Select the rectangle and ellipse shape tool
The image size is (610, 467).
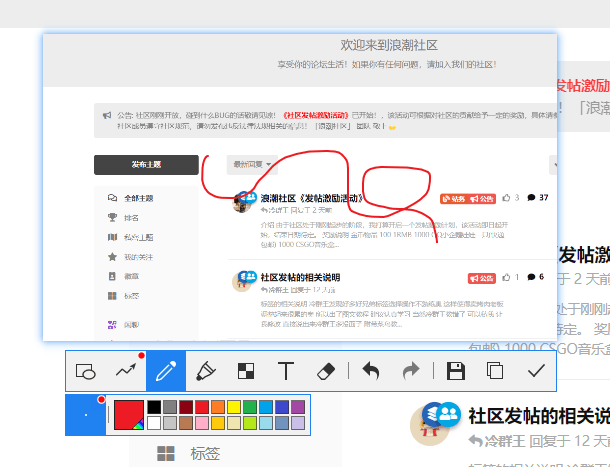pyautogui.click(x=86, y=371)
